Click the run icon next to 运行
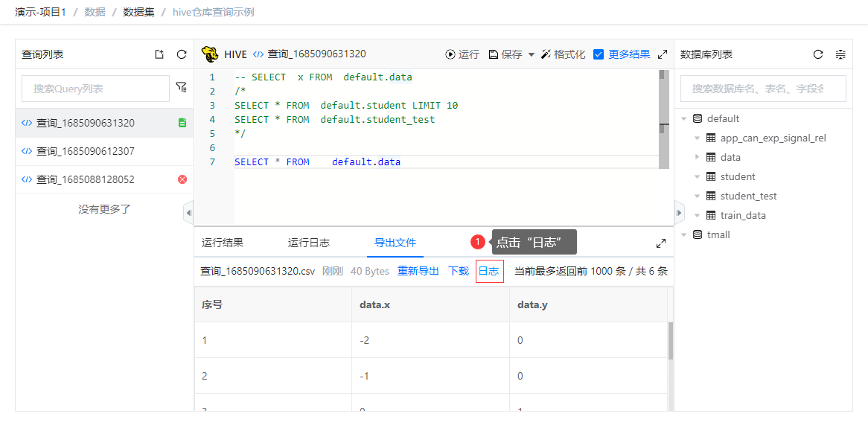The image size is (868, 425). tap(450, 54)
